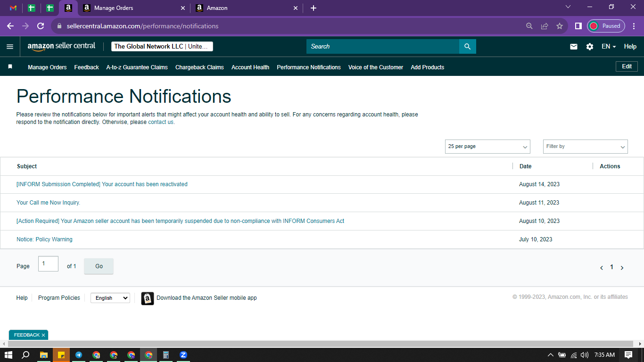Screen dimensions: 644x362
Task: Open the English language selector in footer
Action: tap(110, 298)
